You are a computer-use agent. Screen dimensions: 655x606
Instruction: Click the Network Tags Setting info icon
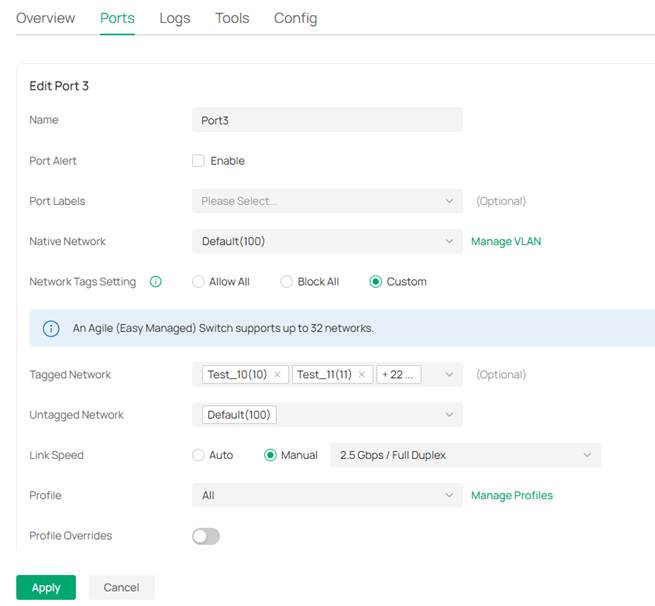156,282
